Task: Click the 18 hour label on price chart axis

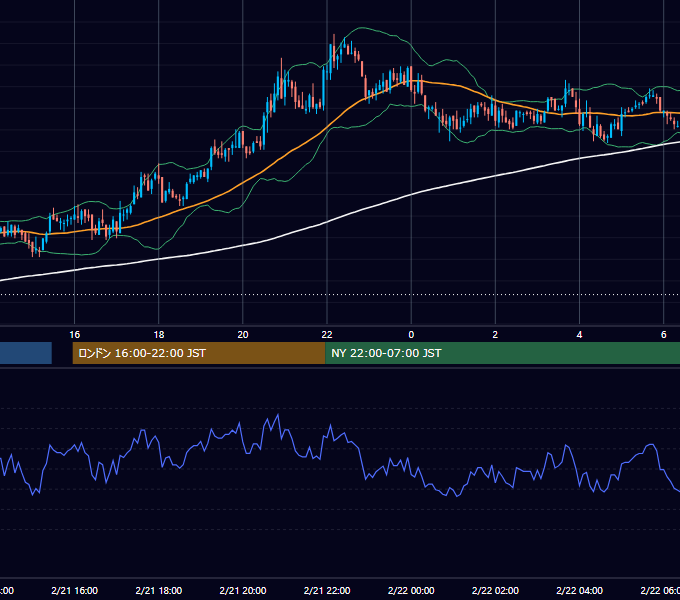Action: (159, 334)
